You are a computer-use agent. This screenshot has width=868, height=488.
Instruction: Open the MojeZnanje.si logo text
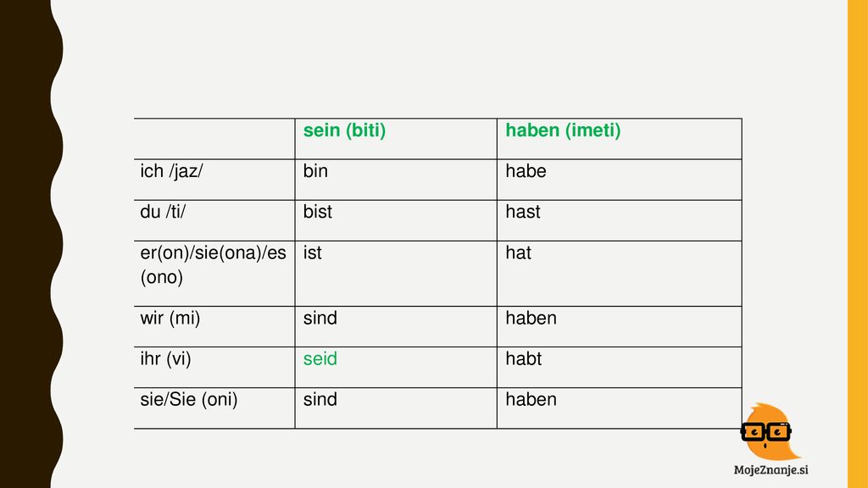771,469
